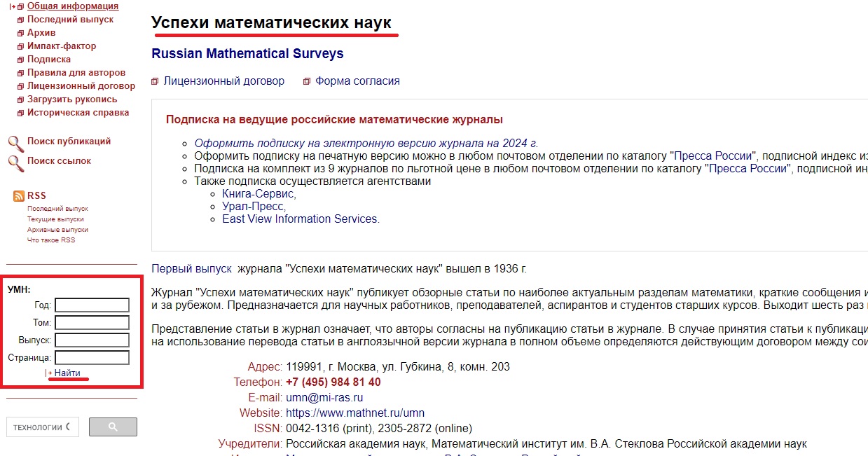Focus the Том input field

tap(92, 323)
